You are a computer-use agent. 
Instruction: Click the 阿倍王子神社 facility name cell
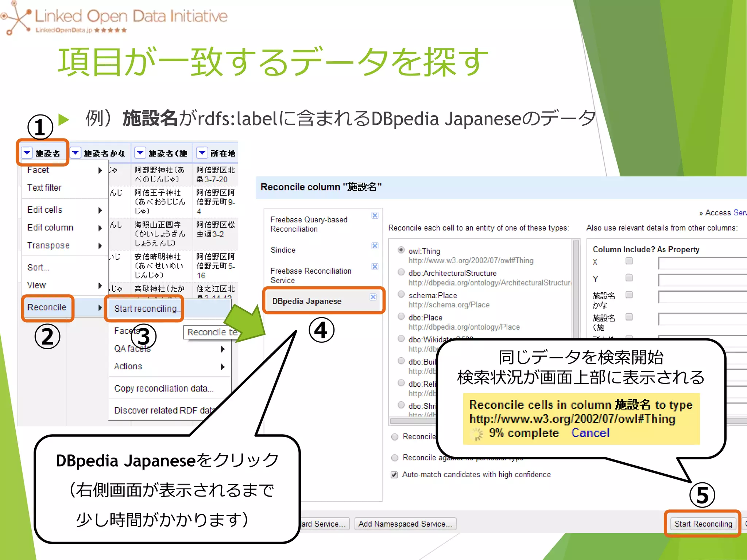pos(162,202)
